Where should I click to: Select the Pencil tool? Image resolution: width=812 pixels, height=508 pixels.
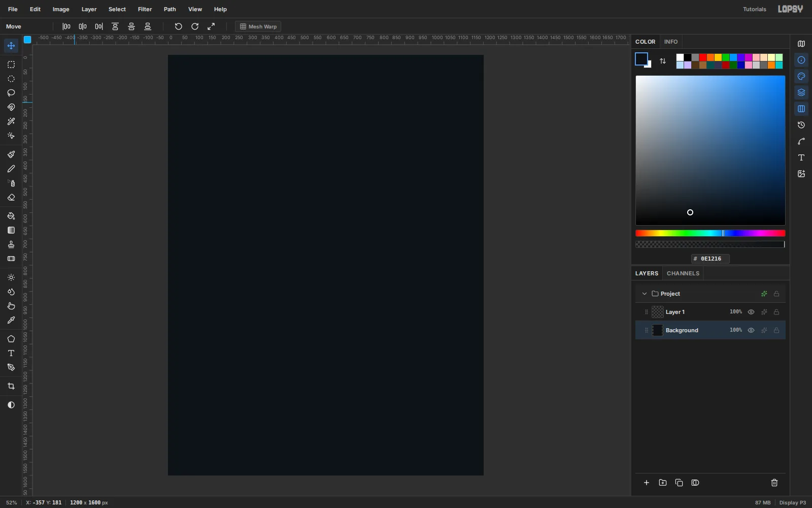click(x=11, y=169)
